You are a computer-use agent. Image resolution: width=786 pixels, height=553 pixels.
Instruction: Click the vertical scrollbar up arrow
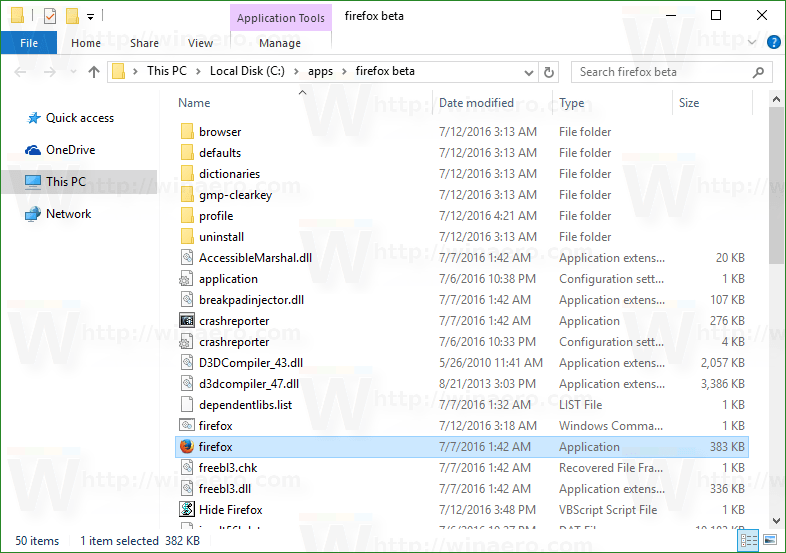(x=776, y=99)
